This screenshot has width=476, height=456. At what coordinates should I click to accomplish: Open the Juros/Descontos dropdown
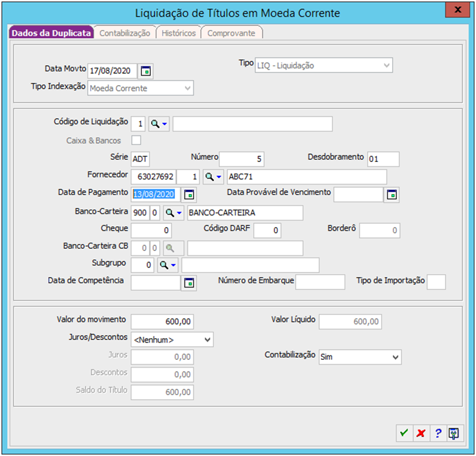[172, 339]
